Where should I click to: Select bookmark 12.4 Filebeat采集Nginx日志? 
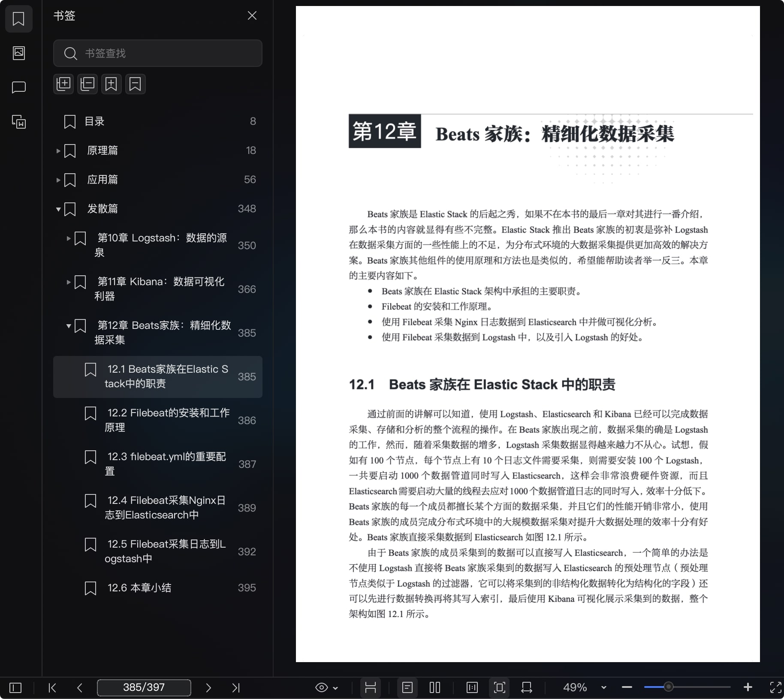(x=158, y=508)
